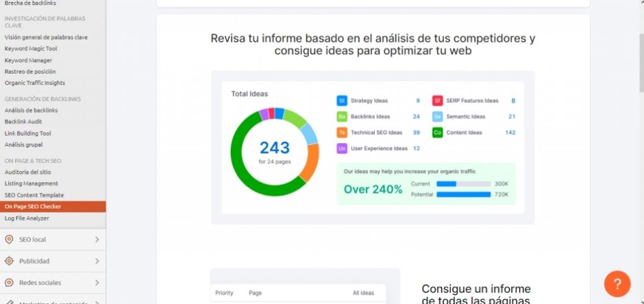This screenshot has width=644, height=304.
Task: Click the Redes sociales icon
Action: 9,283
